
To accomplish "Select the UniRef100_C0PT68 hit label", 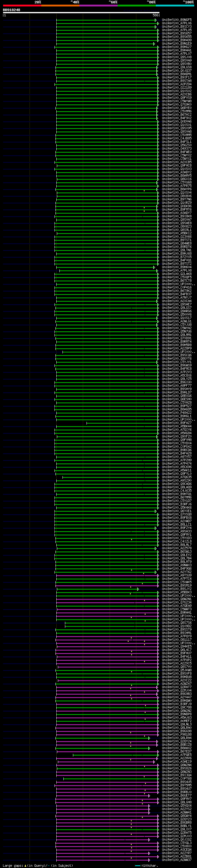I will (x=177, y=779).
